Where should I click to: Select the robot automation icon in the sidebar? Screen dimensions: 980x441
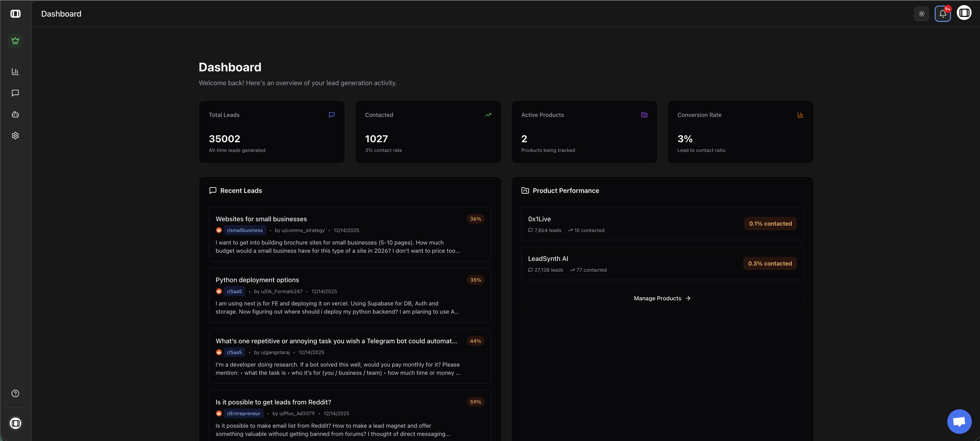15,114
